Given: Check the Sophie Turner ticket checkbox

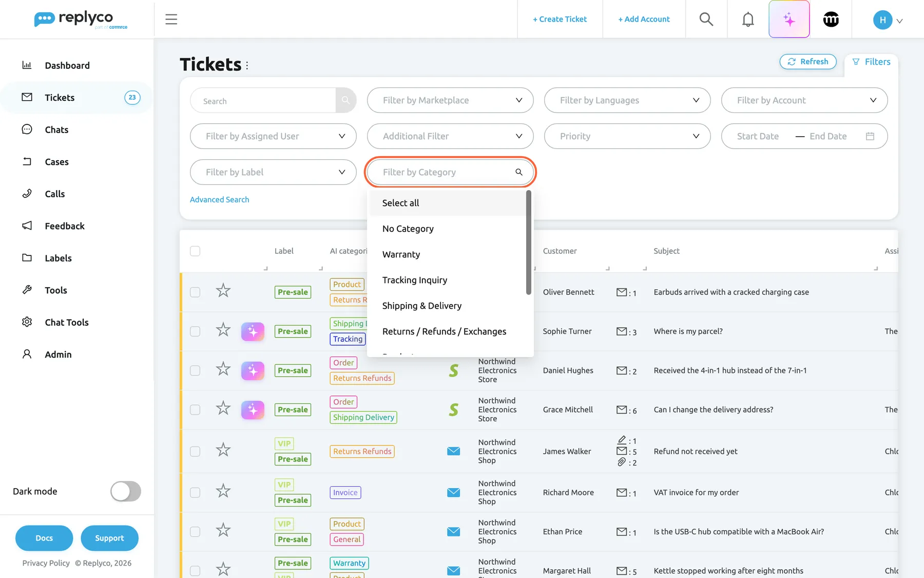Looking at the screenshot, I should tap(195, 331).
